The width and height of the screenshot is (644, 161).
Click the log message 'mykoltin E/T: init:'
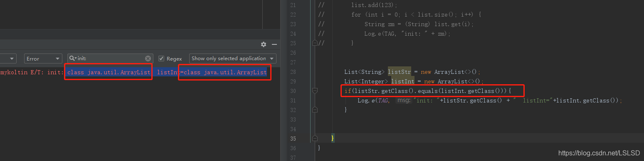[x=32, y=73]
